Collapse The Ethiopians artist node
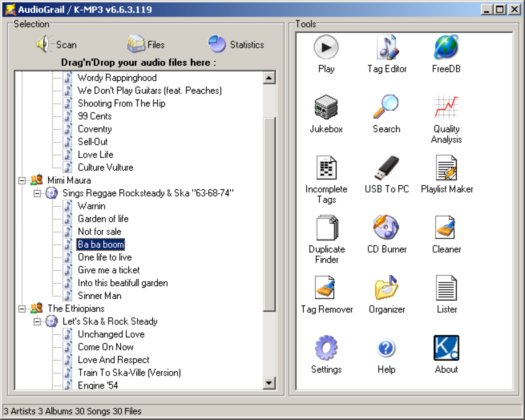525x420 pixels. pyautogui.click(x=22, y=308)
